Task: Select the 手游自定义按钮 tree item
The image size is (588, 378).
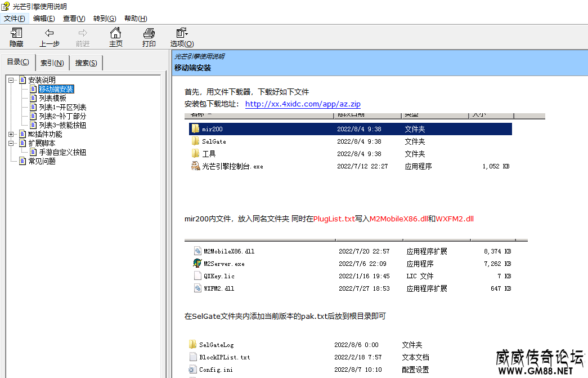Action: 62,152
